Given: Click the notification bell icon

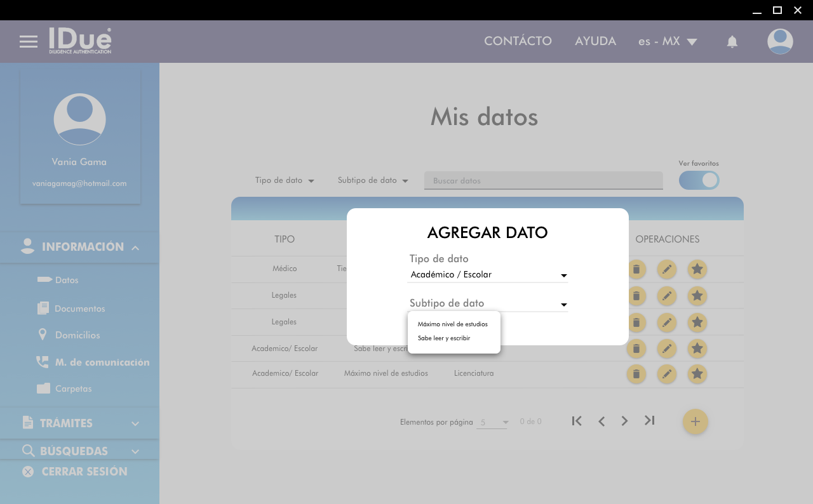Looking at the screenshot, I should coord(732,42).
